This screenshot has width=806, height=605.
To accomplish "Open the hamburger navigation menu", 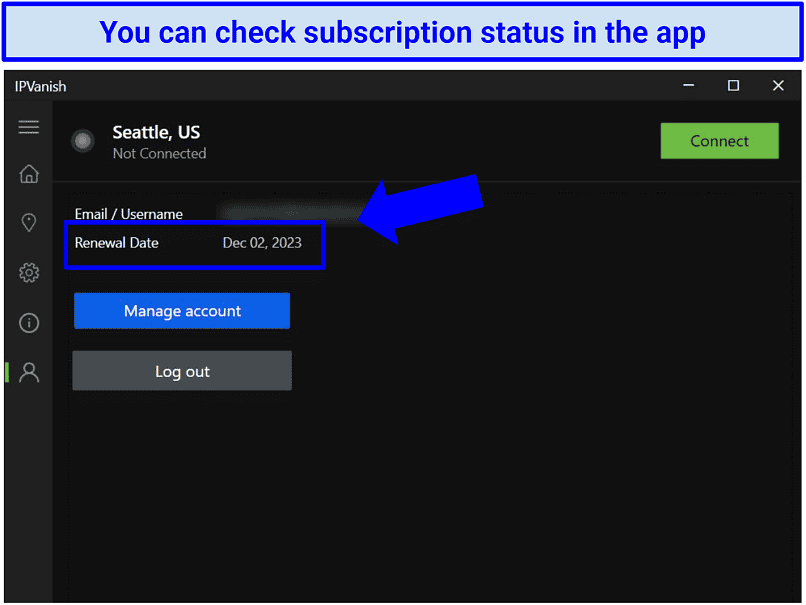I will (28, 127).
